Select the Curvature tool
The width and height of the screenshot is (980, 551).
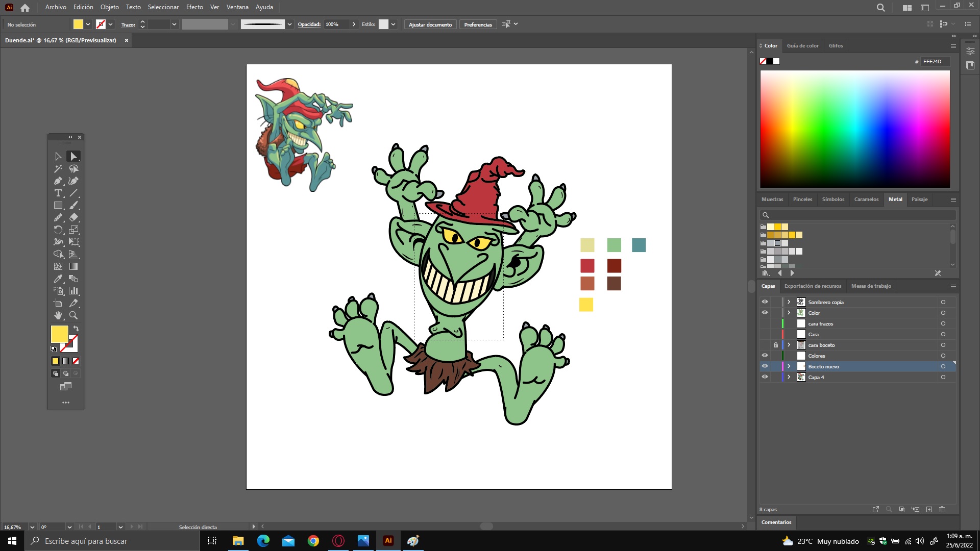pyautogui.click(x=73, y=181)
